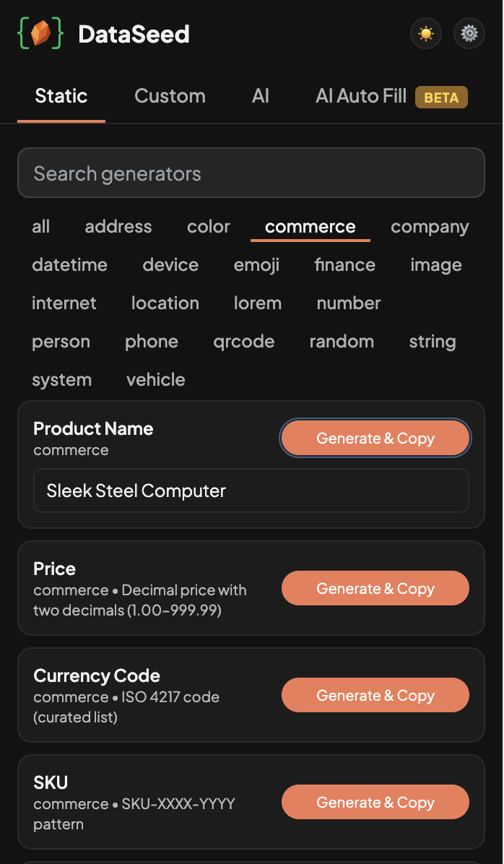Viewport: 504px width, 864px height.
Task: Filter by datetime generators
Action: (x=69, y=264)
